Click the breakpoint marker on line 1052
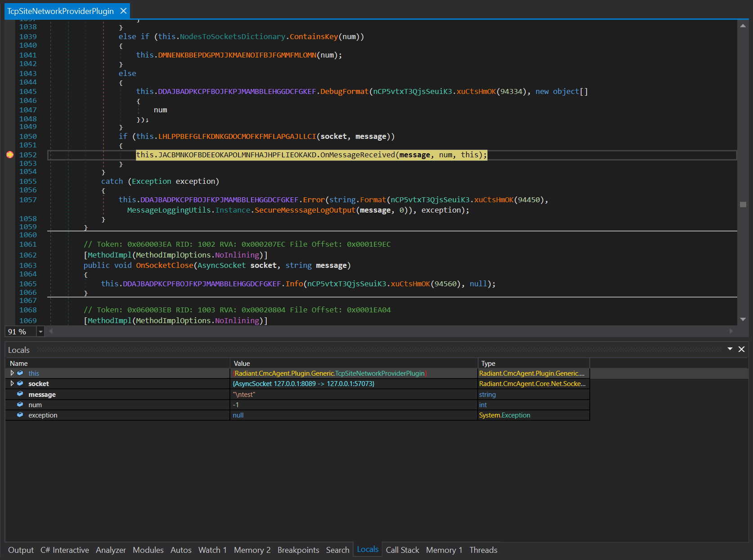The height and width of the screenshot is (560, 753). coord(10,155)
